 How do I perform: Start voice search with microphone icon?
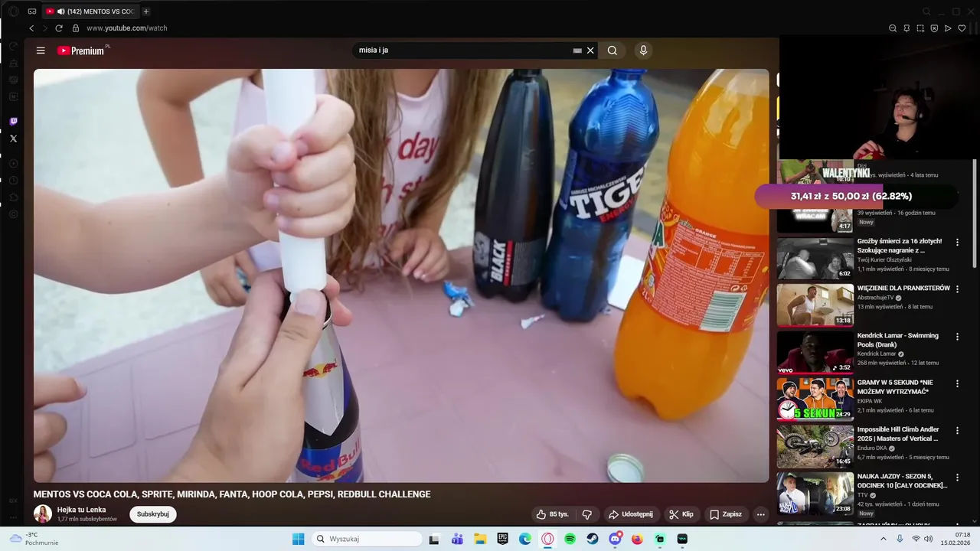coord(643,51)
